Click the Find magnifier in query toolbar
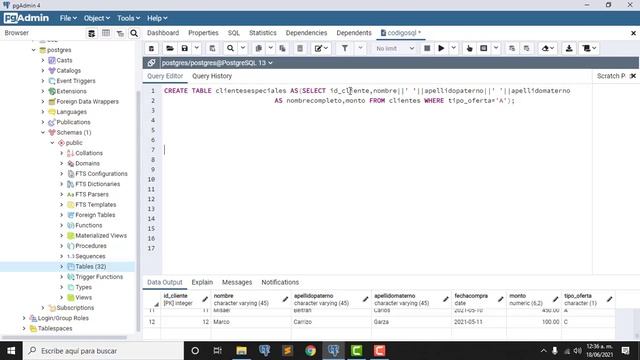 point(231,49)
